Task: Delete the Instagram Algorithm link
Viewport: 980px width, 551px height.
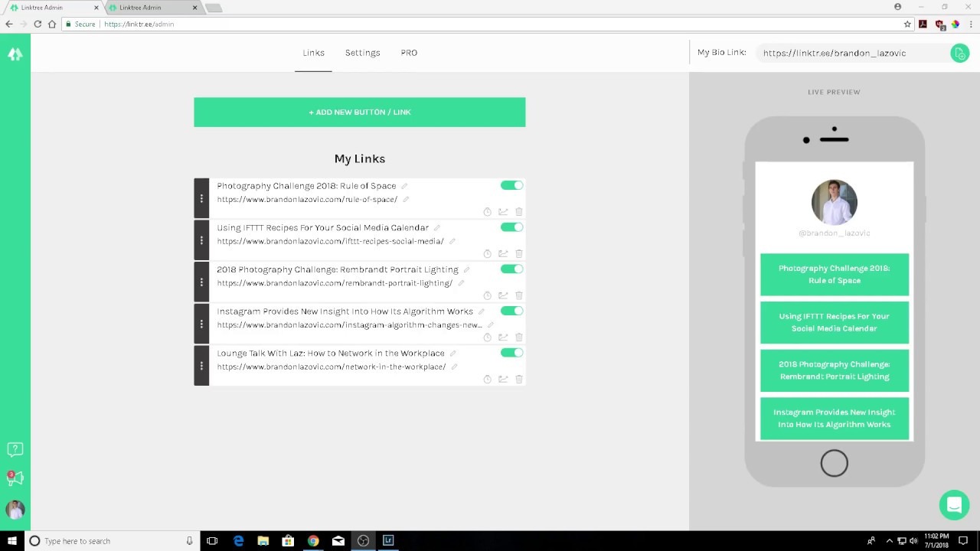Action: (x=519, y=337)
